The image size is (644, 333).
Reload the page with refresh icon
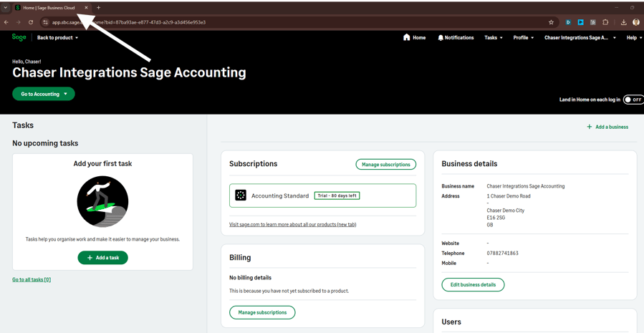[31, 22]
